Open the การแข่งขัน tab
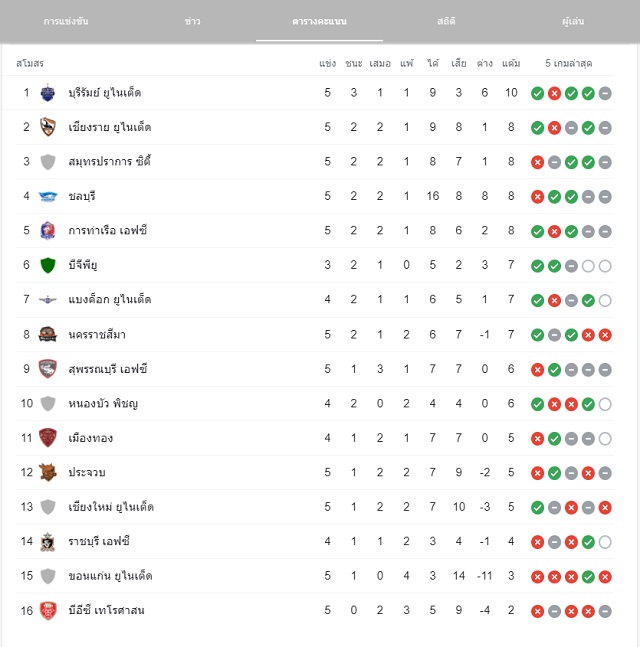 pos(66,21)
